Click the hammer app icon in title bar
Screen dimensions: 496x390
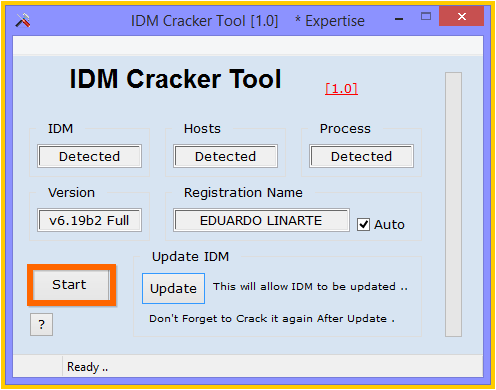tap(23, 21)
